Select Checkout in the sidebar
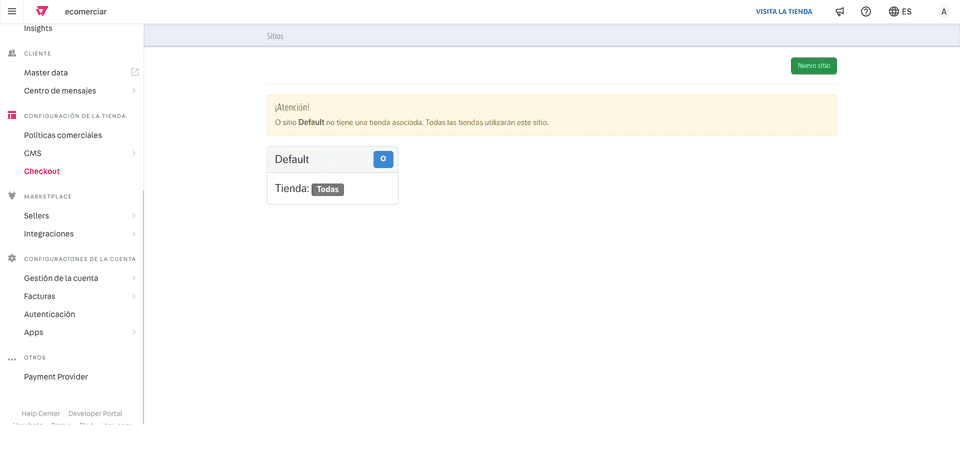960x449 pixels. click(x=42, y=171)
